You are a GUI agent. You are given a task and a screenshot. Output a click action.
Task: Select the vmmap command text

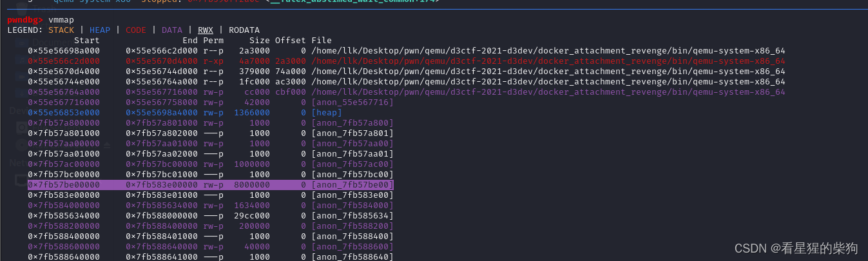(x=61, y=21)
